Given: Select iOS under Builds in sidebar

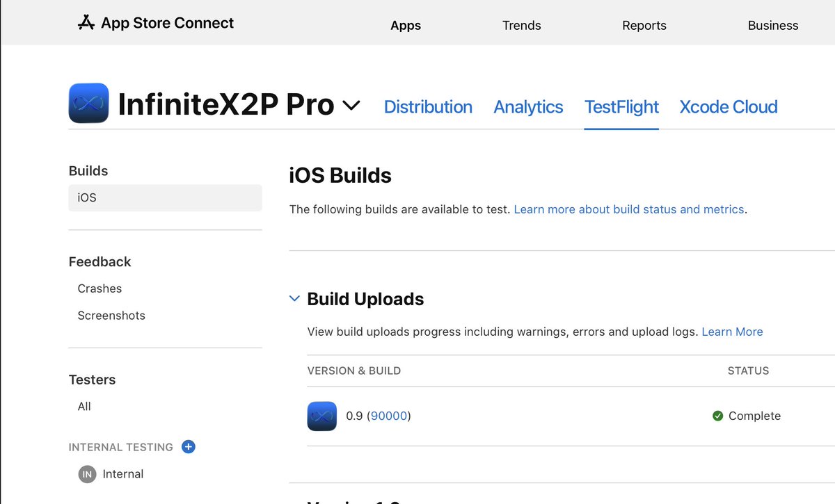Looking at the screenshot, I should pyautogui.click(x=165, y=197).
